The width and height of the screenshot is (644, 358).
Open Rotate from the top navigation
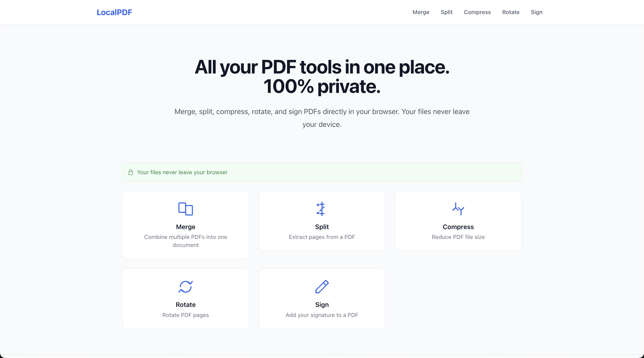[x=511, y=12]
